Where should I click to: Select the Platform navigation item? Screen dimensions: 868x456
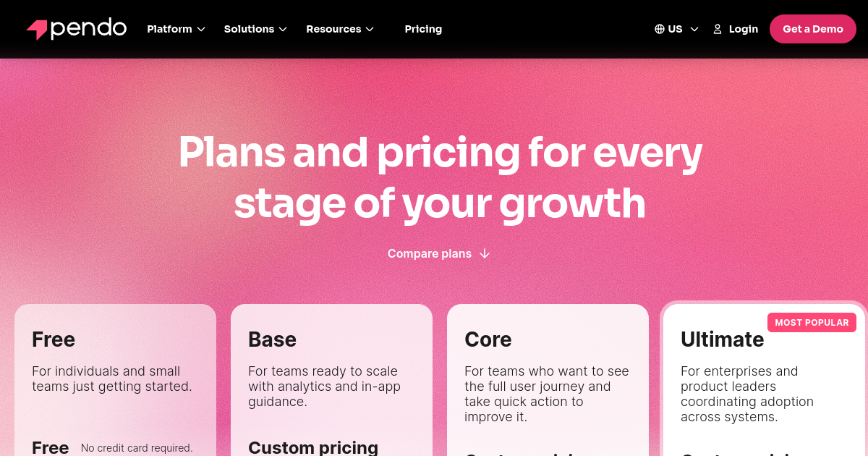coord(169,29)
